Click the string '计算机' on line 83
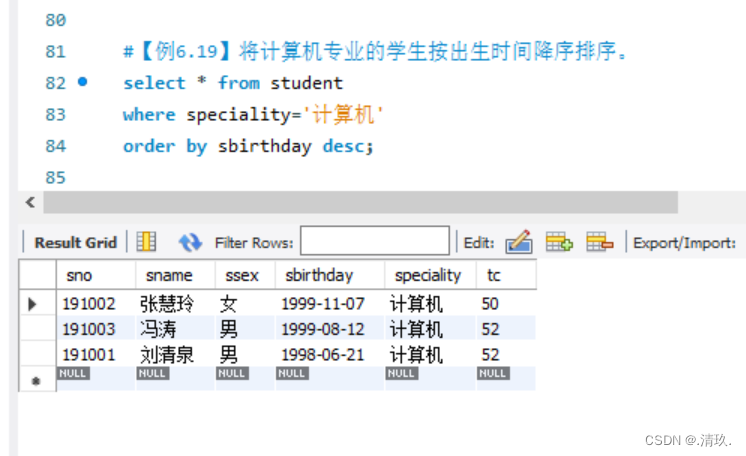This screenshot has width=746, height=456. (x=344, y=115)
